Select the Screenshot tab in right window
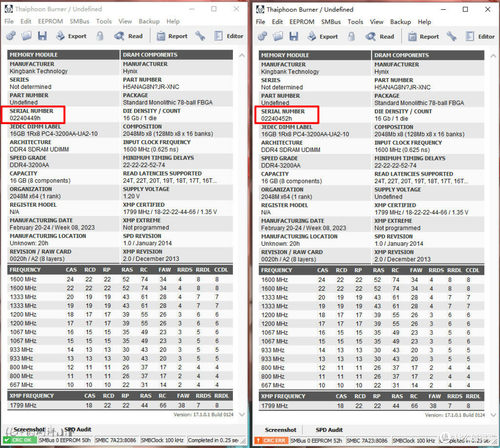500x448 pixels. [x=281, y=430]
